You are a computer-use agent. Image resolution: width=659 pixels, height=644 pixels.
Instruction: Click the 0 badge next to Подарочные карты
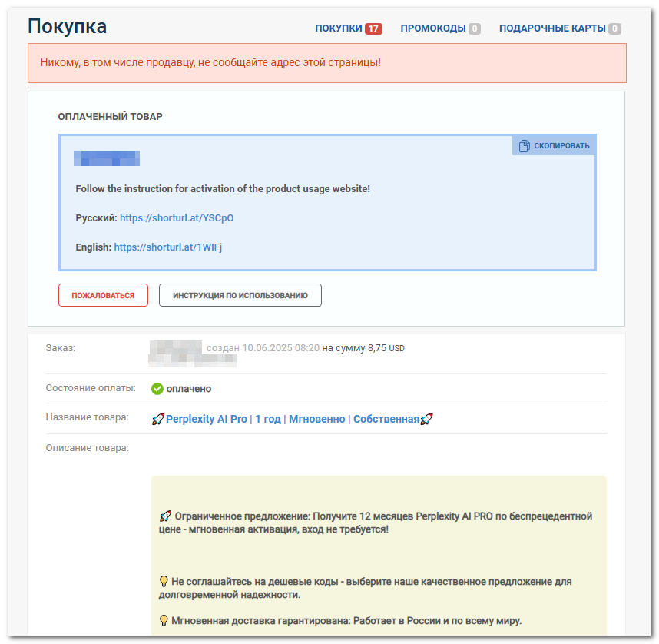(x=614, y=28)
